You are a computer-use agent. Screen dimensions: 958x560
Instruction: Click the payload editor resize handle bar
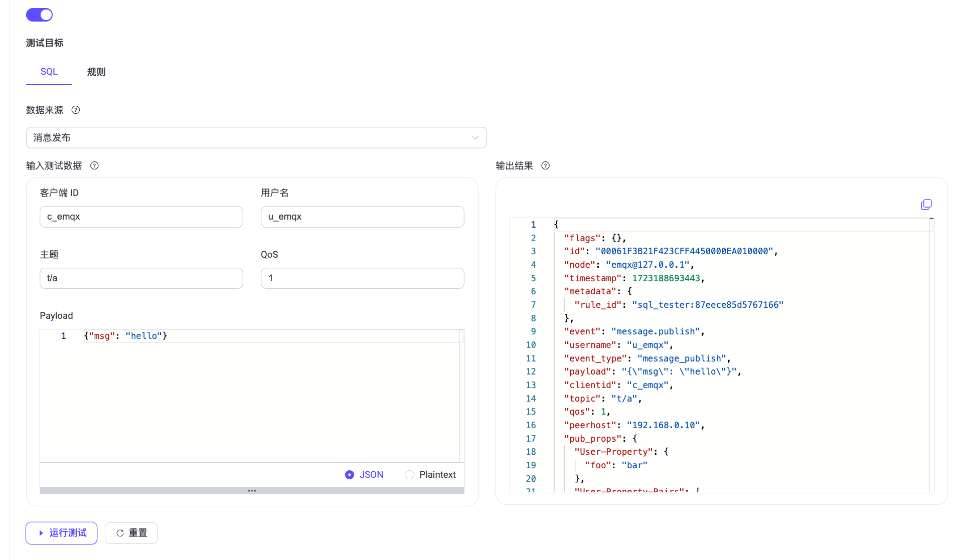pyautogui.click(x=252, y=490)
